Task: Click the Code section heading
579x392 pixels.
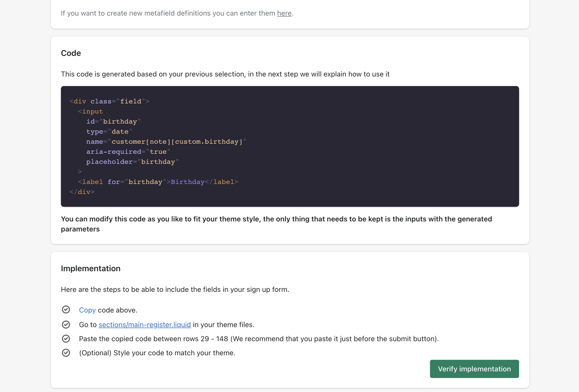Action: pyautogui.click(x=71, y=53)
